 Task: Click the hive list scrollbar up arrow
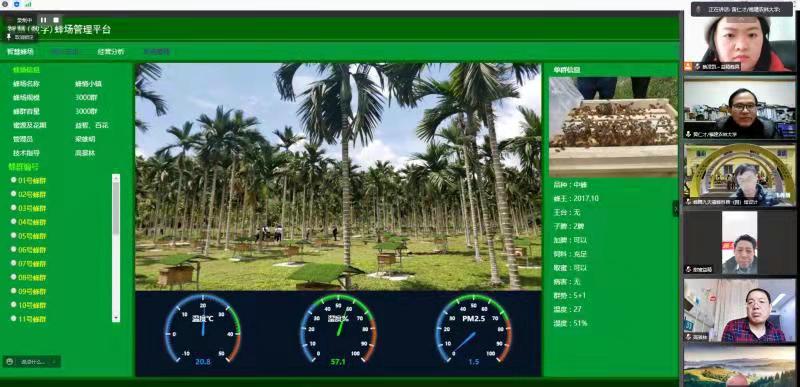[x=116, y=178]
